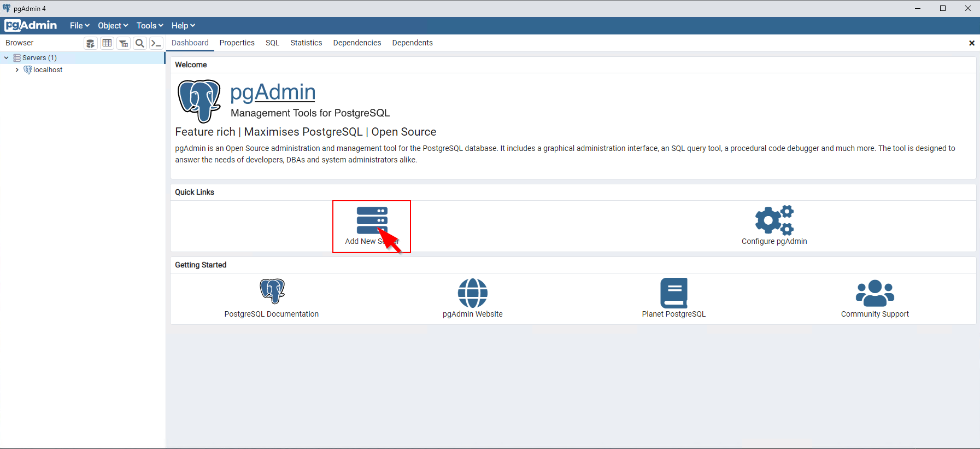Click the Servers group icon in tree
This screenshot has width=980, height=449.
(x=17, y=58)
